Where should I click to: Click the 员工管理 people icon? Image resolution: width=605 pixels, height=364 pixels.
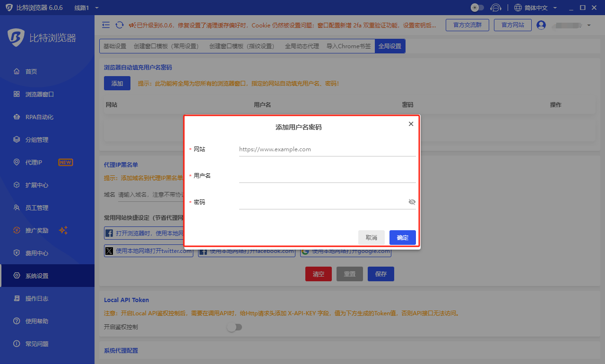17,208
